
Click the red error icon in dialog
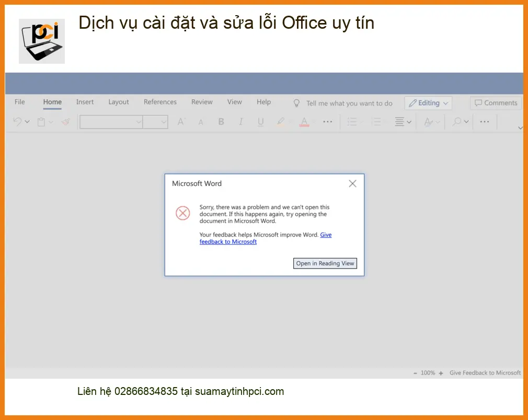(183, 213)
